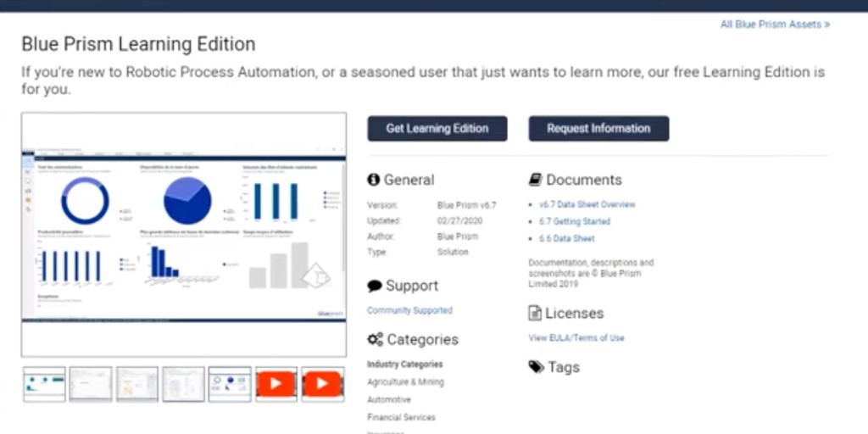Select the second screenshot thumbnail
Viewport: 868px width, 434px height.
(91, 384)
